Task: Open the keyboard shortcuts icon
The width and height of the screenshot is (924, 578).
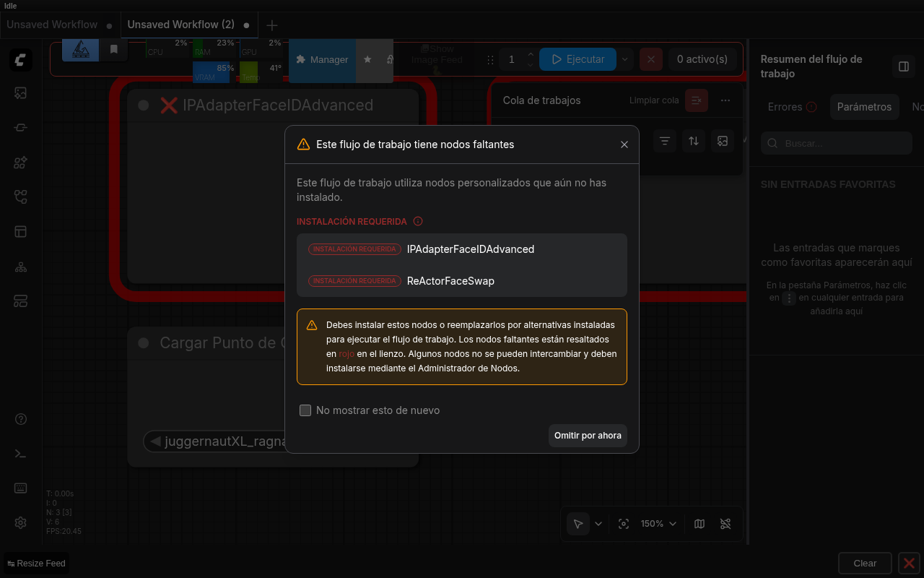Action: click(x=20, y=488)
